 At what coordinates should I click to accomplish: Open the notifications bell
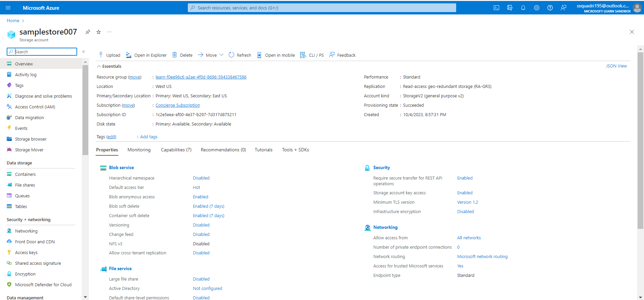pos(523,8)
